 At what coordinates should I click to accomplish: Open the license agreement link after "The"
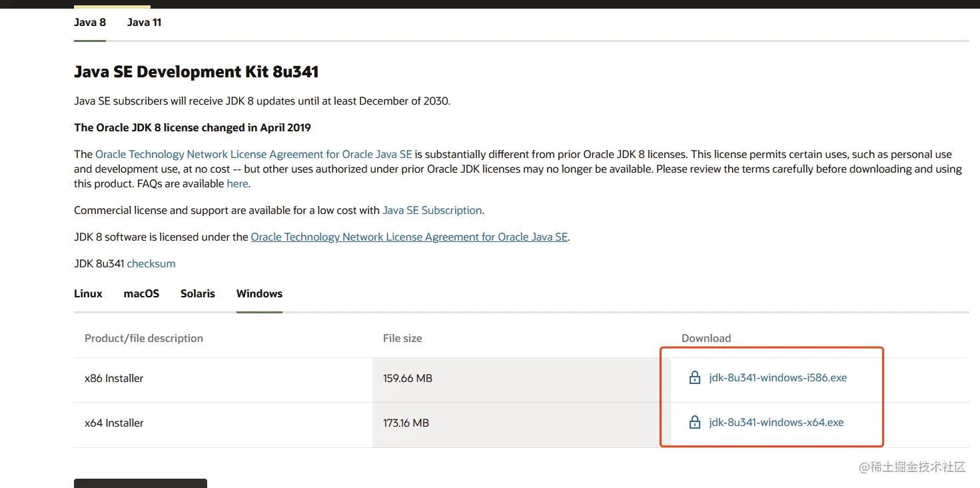[254, 154]
